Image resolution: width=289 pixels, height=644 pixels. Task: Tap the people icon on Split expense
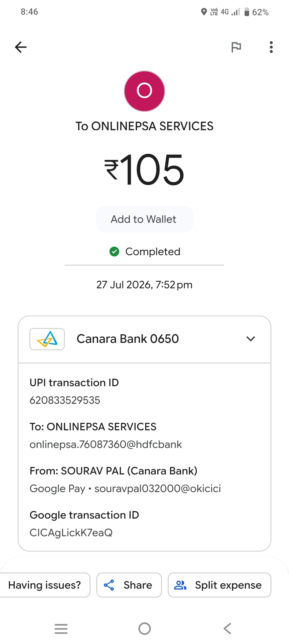coord(180,585)
